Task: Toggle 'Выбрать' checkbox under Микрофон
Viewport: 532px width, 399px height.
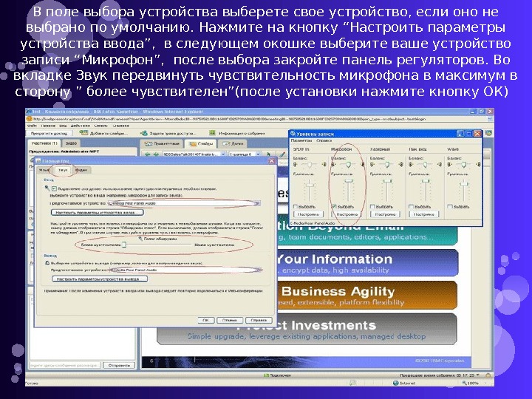Action: tap(334, 206)
